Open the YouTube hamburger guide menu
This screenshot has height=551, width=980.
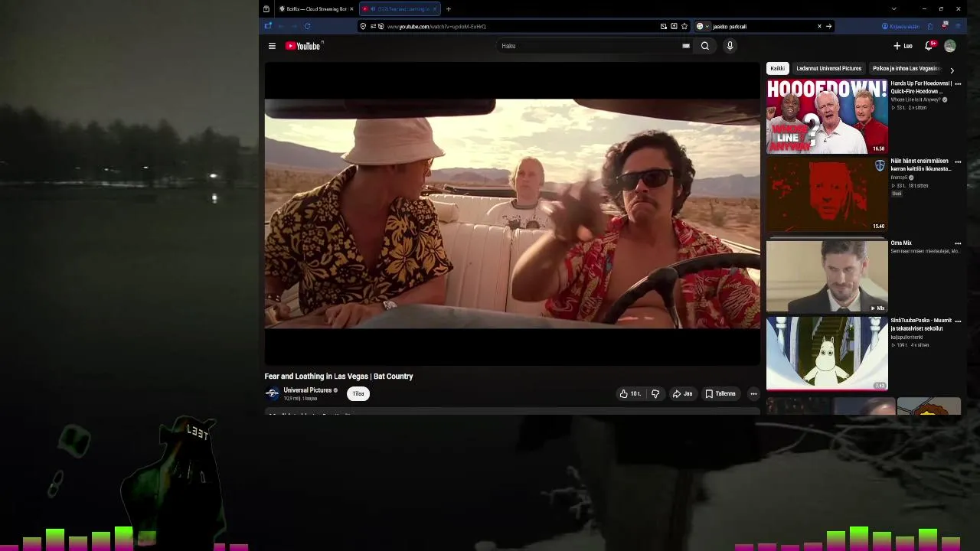coord(272,46)
